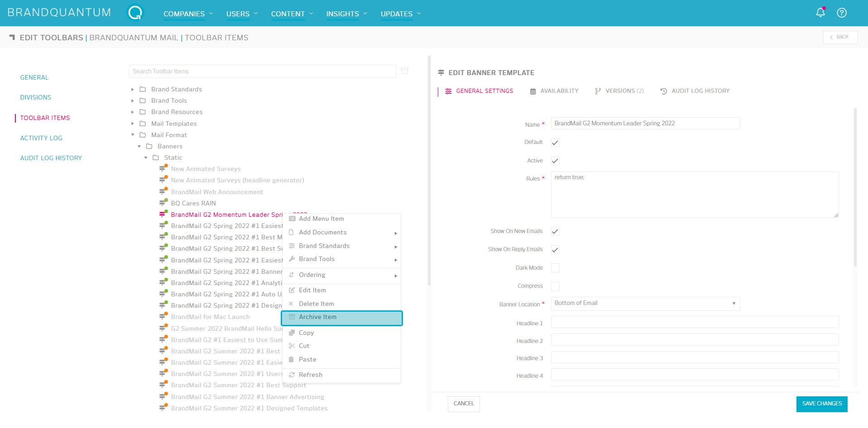Click the archive icon beside search field
This screenshot has height=428, width=868.
pyautogui.click(x=404, y=71)
